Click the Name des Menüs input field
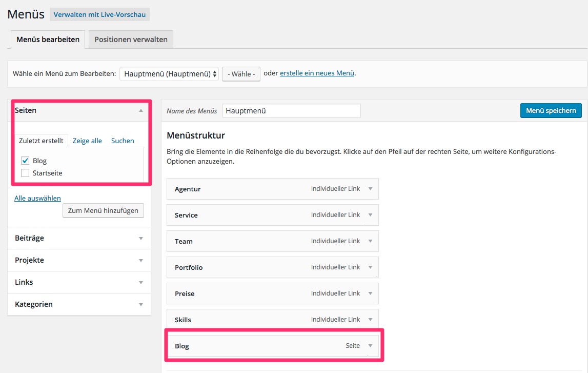The height and width of the screenshot is (373, 588). pyautogui.click(x=291, y=111)
